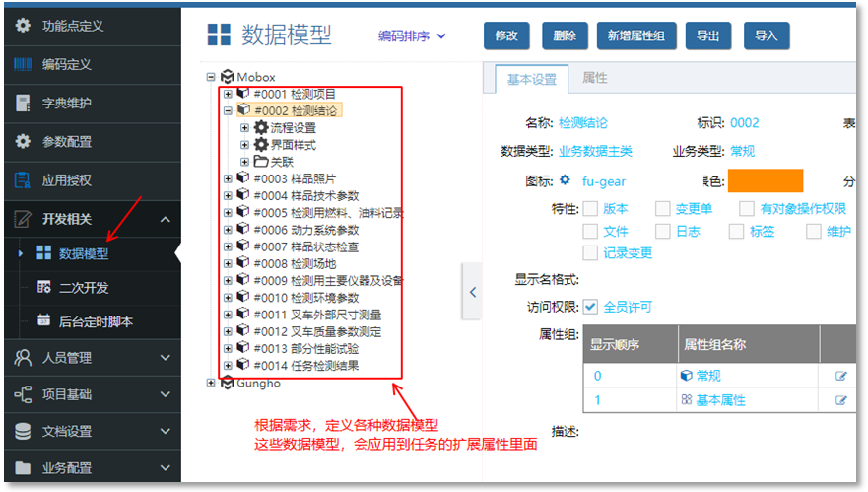Expand the #0001 检测项目 tree node
The width and height of the screenshot is (868, 492).
click(229, 94)
